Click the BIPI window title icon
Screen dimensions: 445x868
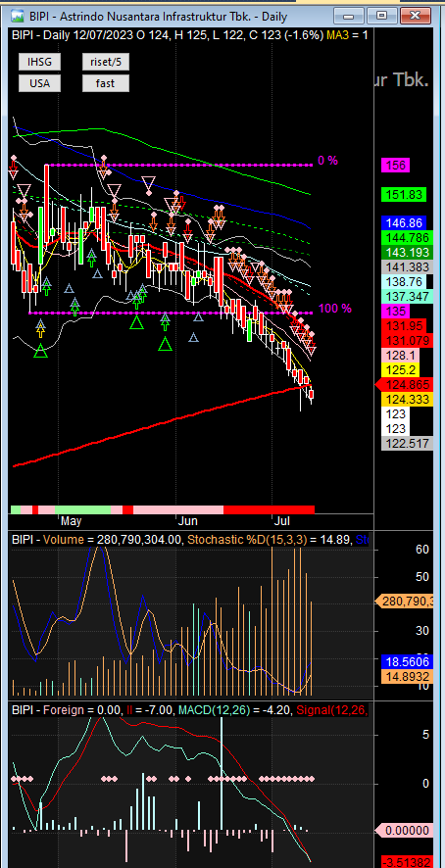(18, 16)
